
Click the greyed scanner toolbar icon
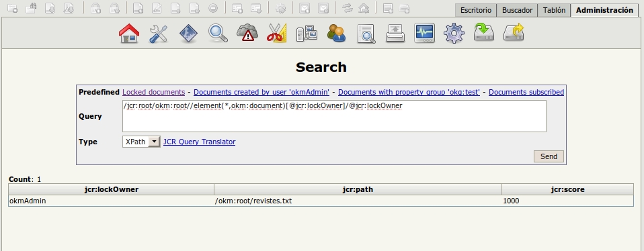click(404, 8)
